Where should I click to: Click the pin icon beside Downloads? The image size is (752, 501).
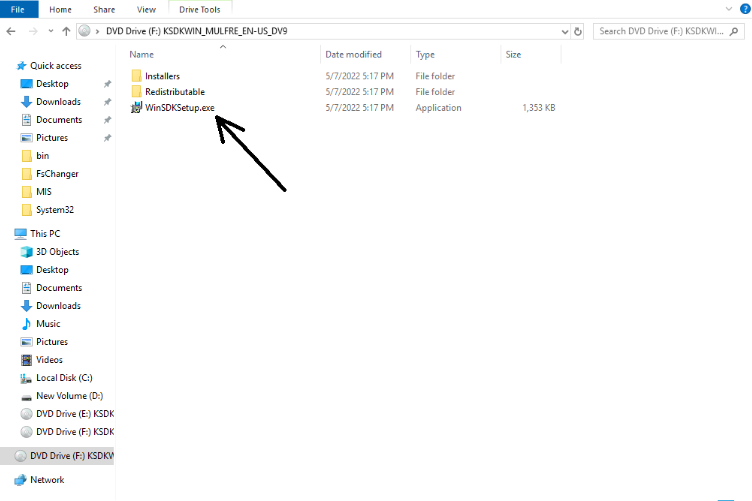click(107, 102)
